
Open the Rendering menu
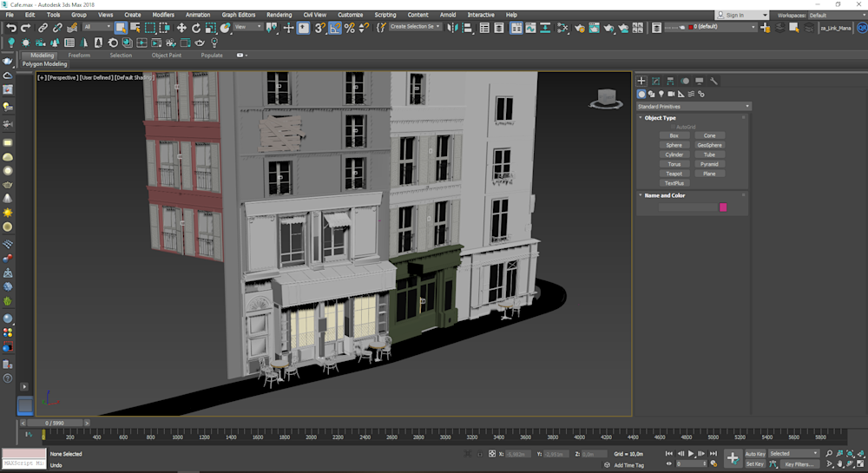pyautogui.click(x=279, y=15)
